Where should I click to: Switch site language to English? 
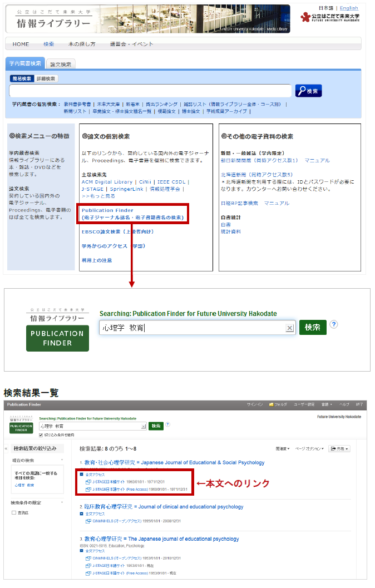coord(349,8)
